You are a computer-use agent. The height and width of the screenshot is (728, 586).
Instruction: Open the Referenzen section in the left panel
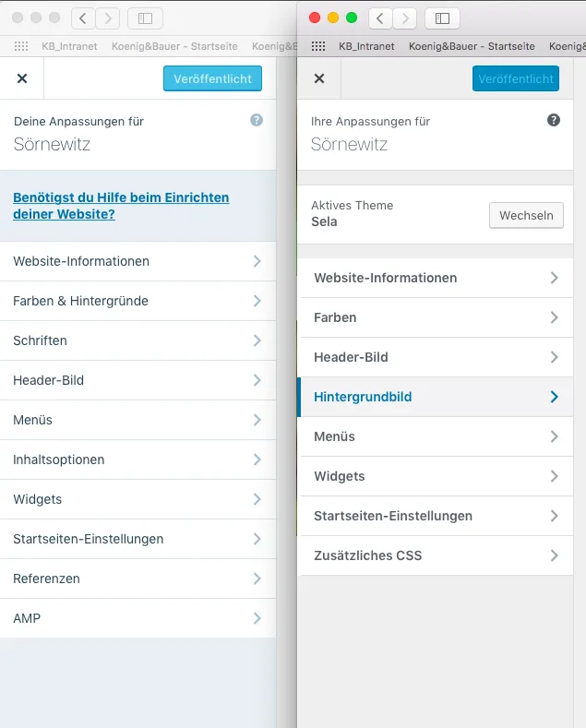138,579
